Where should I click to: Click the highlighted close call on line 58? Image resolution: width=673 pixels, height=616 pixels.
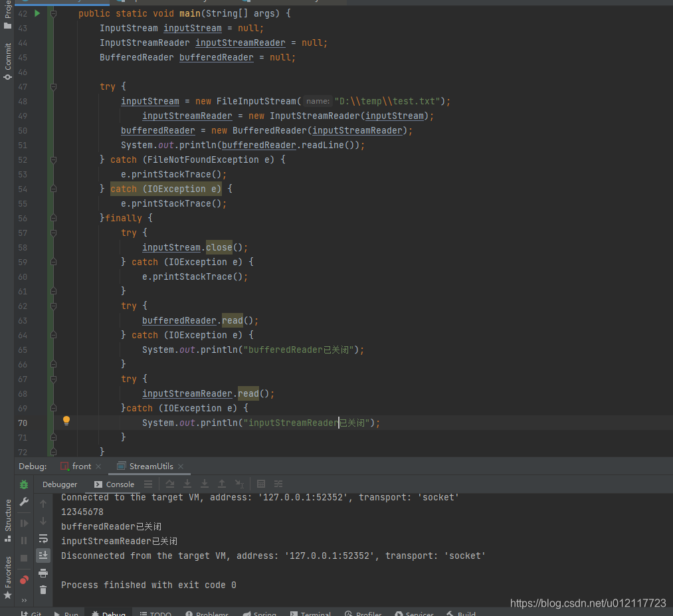(x=219, y=248)
